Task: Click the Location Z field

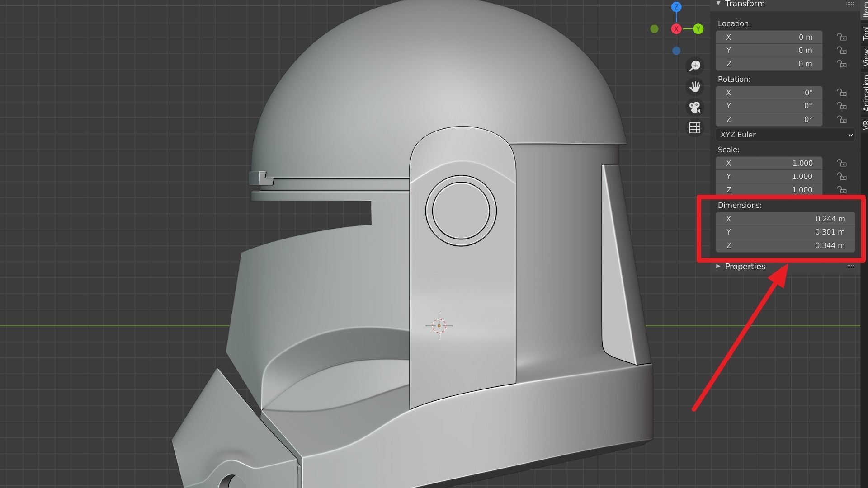Action: point(769,64)
